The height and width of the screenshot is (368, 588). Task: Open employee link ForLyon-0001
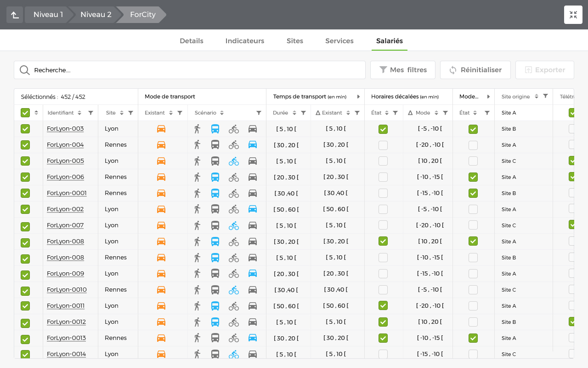[x=67, y=193]
